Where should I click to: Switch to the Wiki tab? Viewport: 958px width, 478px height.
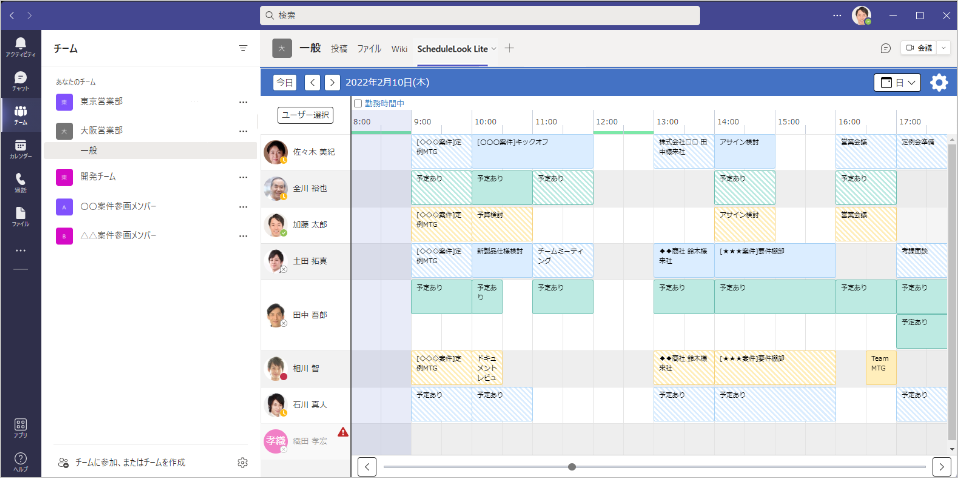[399, 48]
